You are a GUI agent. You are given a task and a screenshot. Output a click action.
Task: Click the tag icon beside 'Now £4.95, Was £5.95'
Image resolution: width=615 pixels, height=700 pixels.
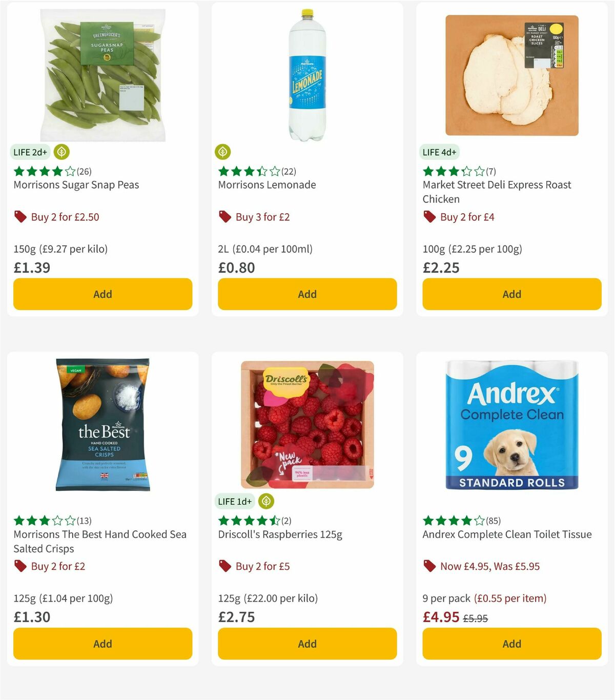coord(429,566)
